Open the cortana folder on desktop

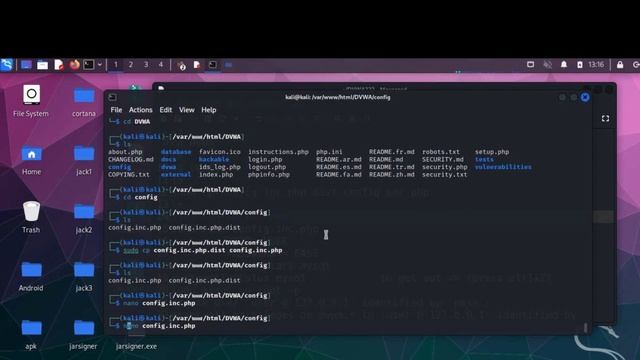[x=84, y=102]
